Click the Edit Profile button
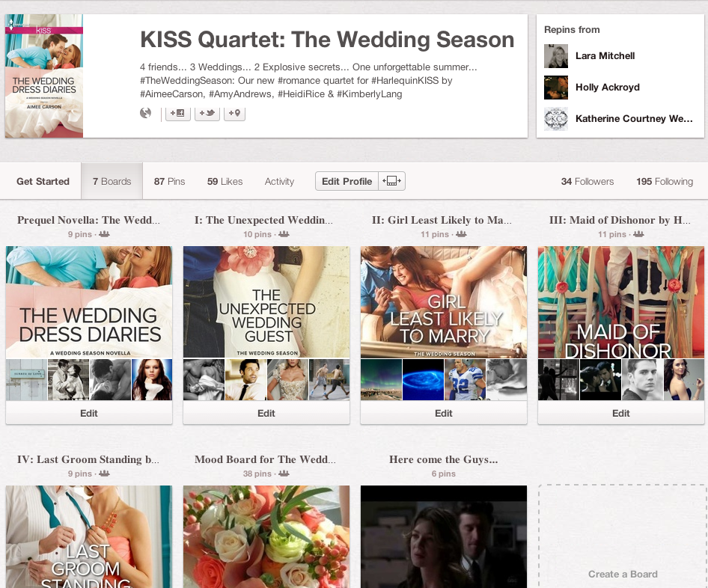Viewport: 708px width, 588px height. click(x=347, y=181)
